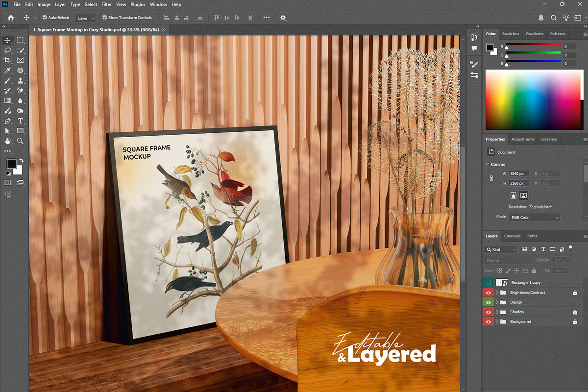Click the color spectrum picker

535,99
